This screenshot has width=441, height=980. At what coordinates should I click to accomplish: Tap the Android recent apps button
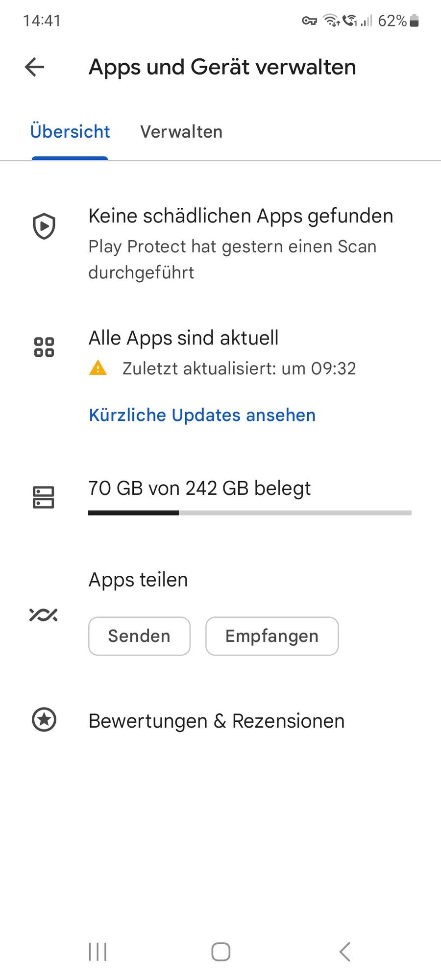pyautogui.click(x=98, y=952)
